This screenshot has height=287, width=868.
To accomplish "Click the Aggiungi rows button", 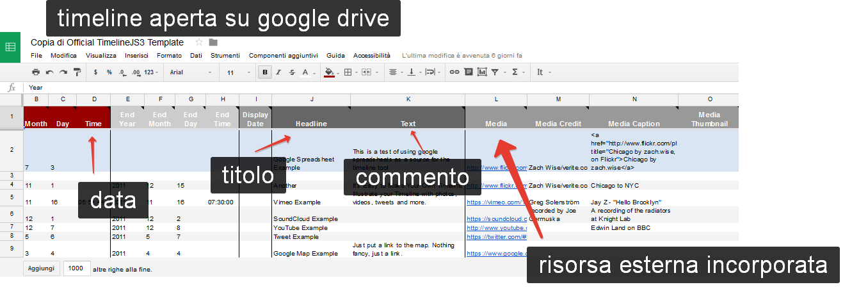I will pyautogui.click(x=42, y=269).
